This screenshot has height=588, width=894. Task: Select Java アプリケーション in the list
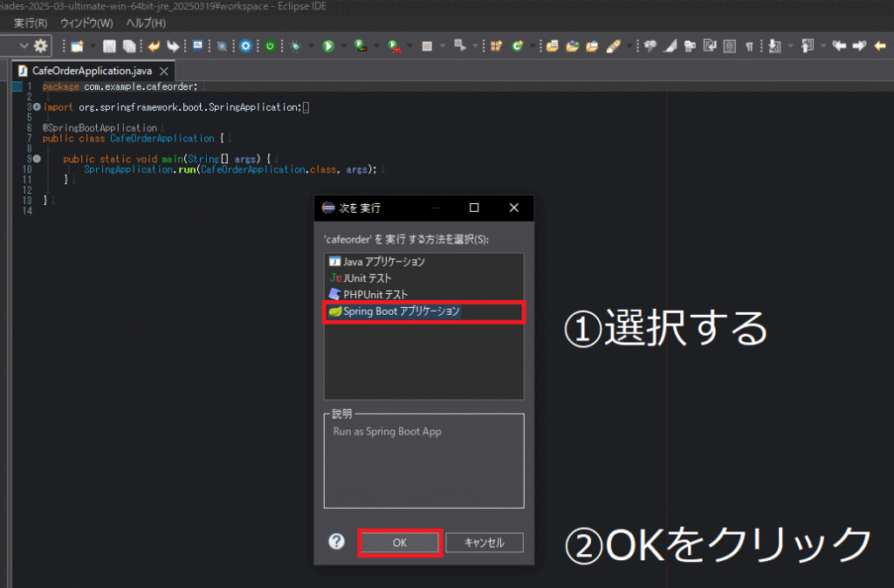pyautogui.click(x=423, y=262)
